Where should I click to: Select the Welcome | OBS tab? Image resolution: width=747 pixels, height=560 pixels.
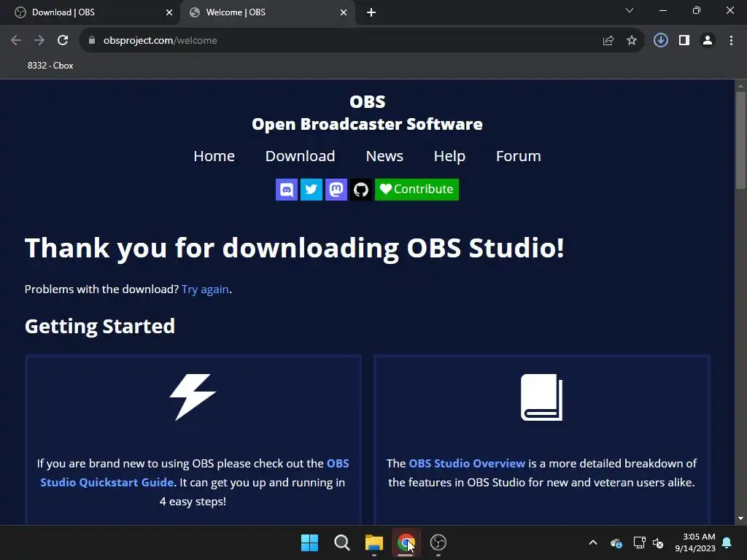pyautogui.click(x=267, y=12)
